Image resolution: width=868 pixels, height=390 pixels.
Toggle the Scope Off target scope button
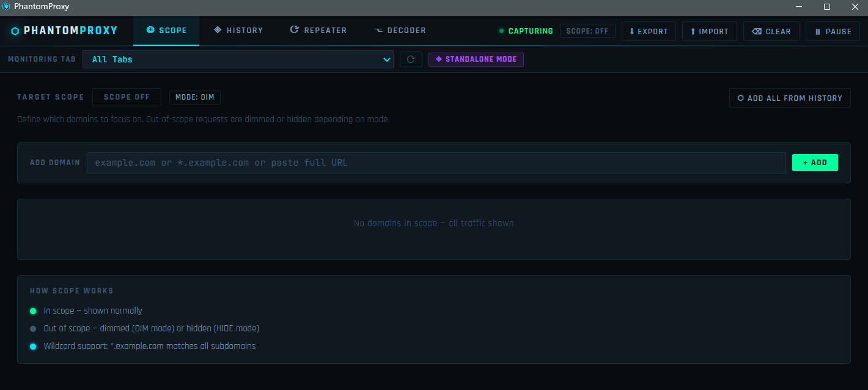127,97
